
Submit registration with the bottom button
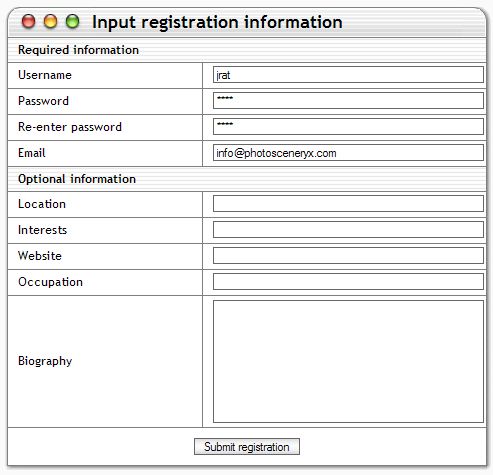click(x=247, y=447)
